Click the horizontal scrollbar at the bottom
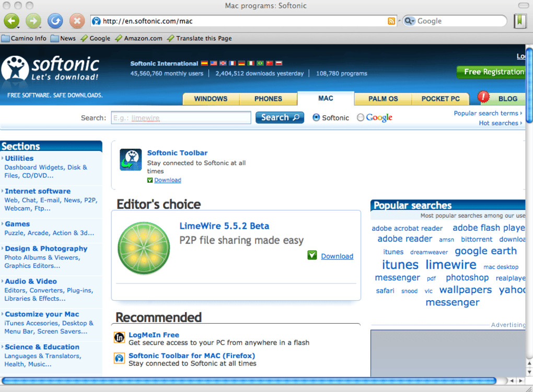Screen dimensions: 533x392 point(249,381)
